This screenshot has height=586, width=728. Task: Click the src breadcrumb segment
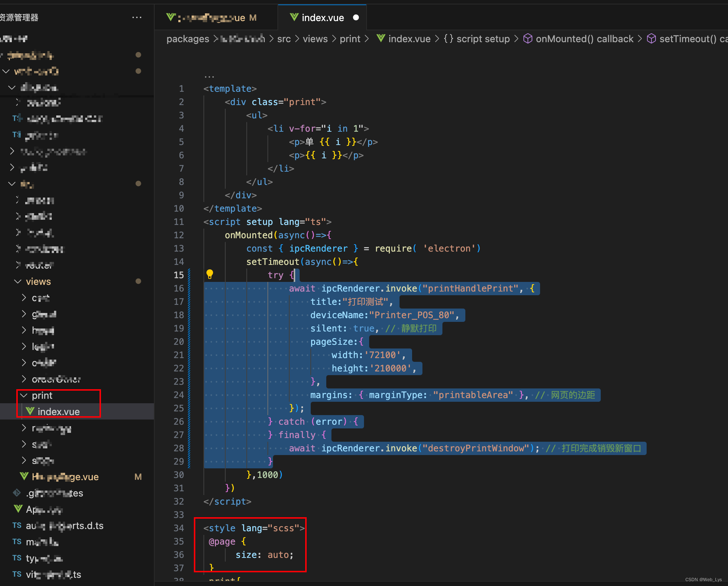point(284,39)
